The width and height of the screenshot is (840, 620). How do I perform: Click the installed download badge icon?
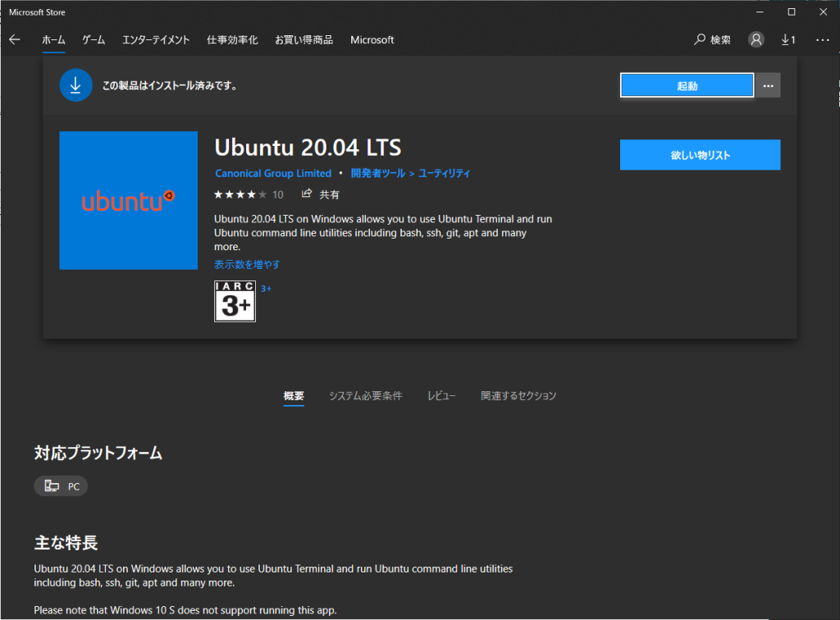pos(75,84)
